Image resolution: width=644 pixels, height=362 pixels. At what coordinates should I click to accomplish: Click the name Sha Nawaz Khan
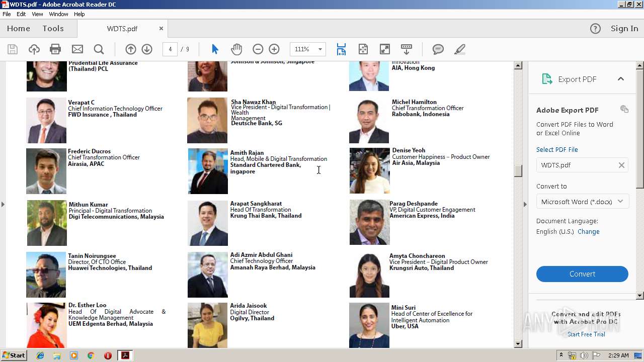click(254, 102)
